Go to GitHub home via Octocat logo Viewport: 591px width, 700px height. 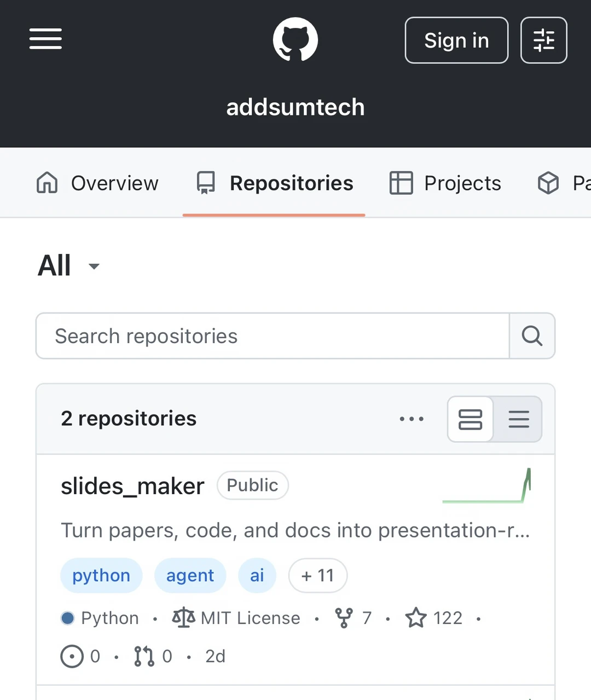pyautogui.click(x=296, y=39)
